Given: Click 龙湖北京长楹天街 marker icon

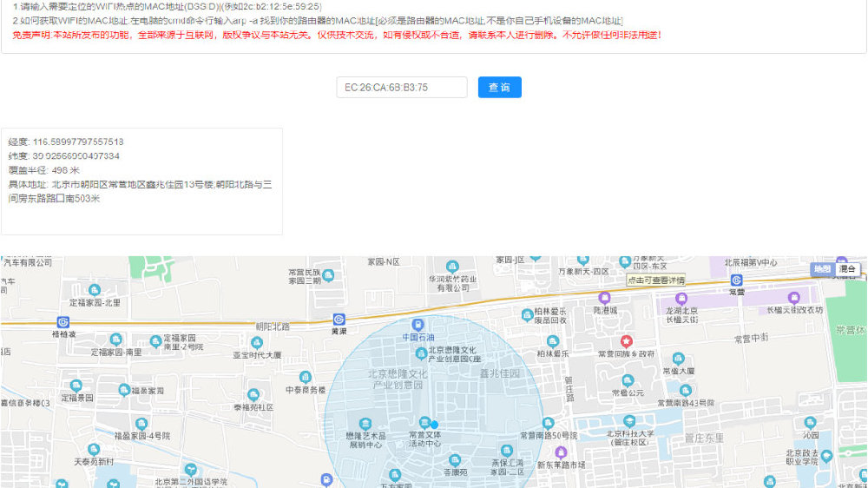Looking at the screenshot, I should [681, 299].
